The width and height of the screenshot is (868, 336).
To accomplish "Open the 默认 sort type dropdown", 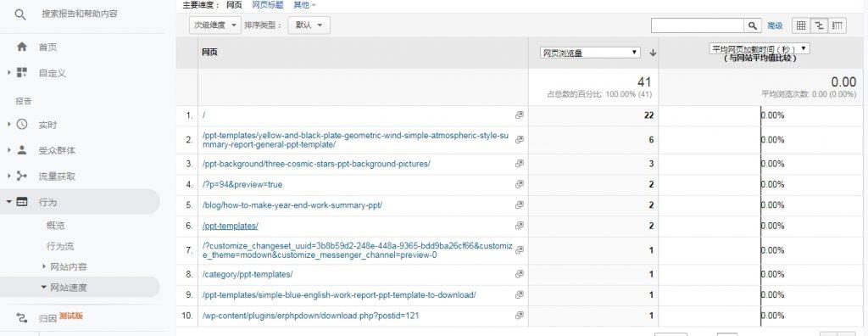I will click(x=309, y=25).
